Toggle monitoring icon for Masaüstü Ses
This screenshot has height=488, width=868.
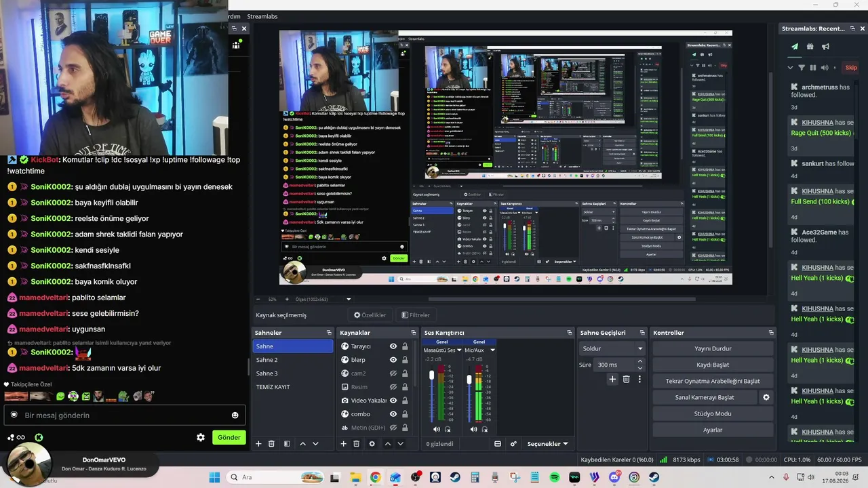448,429
